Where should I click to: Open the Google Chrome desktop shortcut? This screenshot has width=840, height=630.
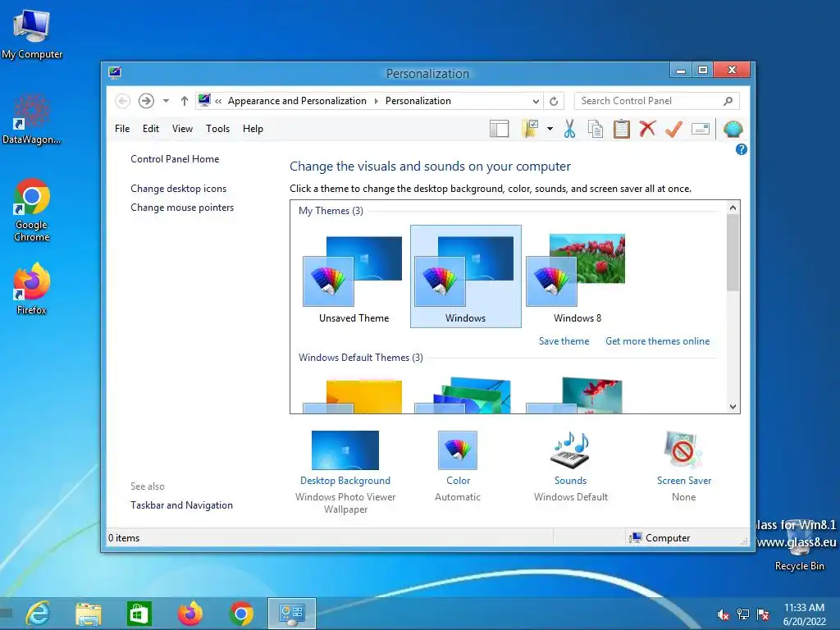pos(32,210)
